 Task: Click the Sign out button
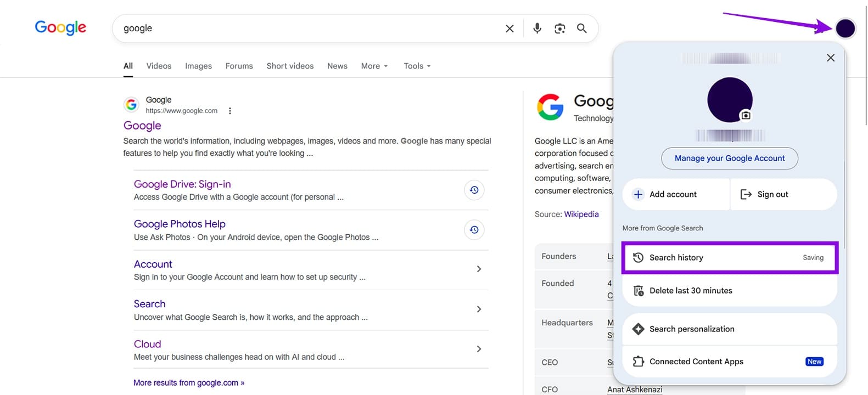click(x=784, y=194)
